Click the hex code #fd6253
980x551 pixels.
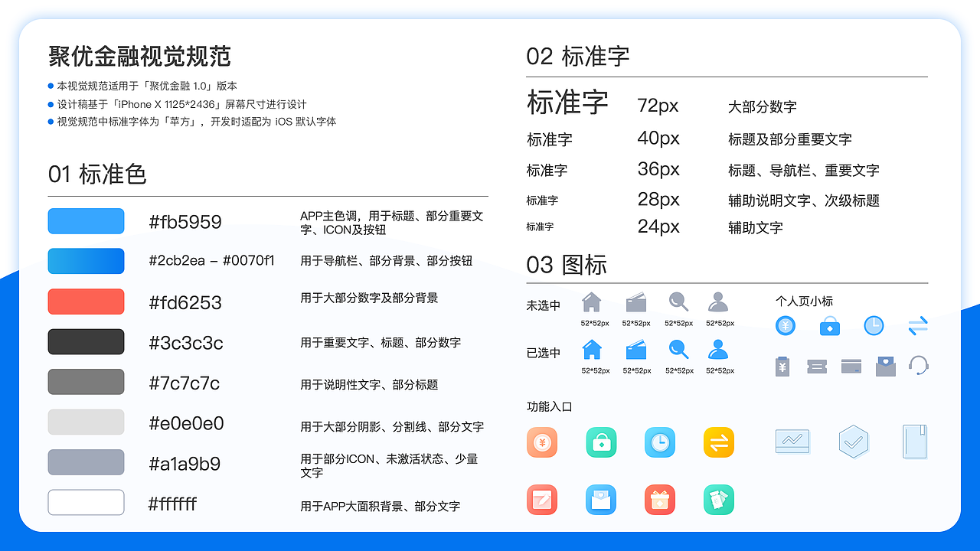point(185,302)
